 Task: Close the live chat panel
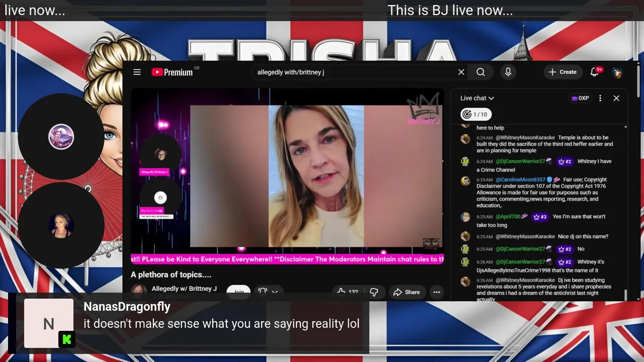(616, 98)
